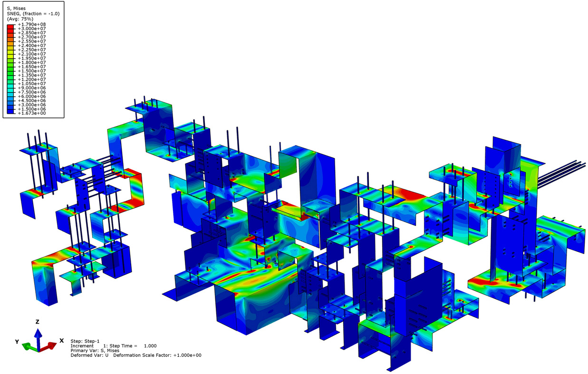Click the 'X' label of the orientation triad
The height and width of the screenshot is (374, 588).
coord(62,341)
